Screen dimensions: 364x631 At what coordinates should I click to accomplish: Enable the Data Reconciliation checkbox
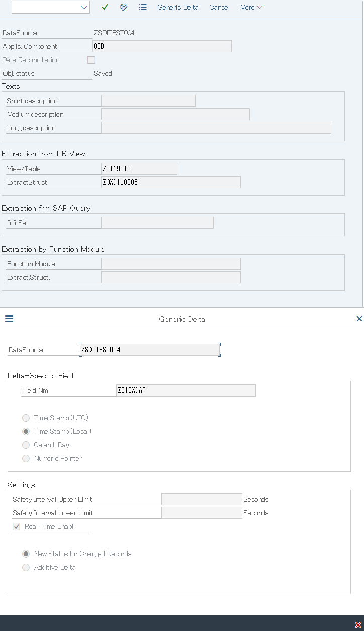[91, 60]
